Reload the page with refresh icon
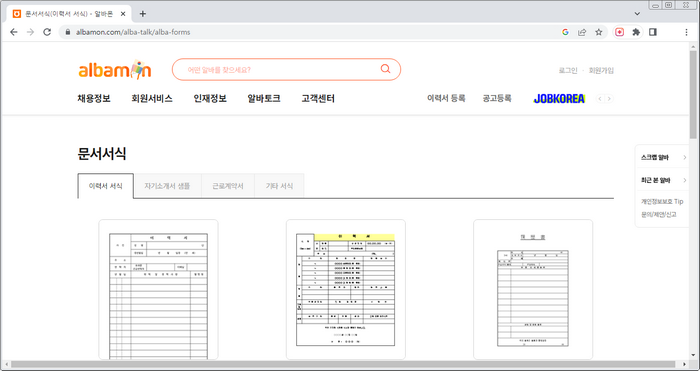Viewport: 700px width, 371px height. [47, 32]
